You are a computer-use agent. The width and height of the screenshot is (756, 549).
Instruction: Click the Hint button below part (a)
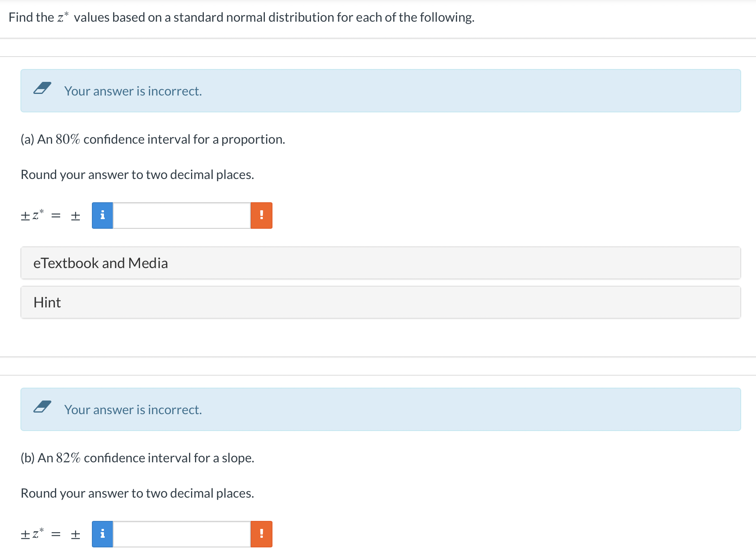click(47, 302)
